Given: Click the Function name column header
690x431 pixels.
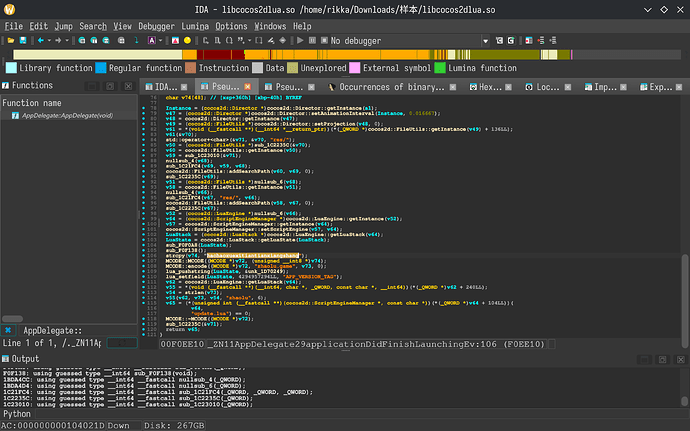Looking at the screenshot, I should [x=69, y=103].
